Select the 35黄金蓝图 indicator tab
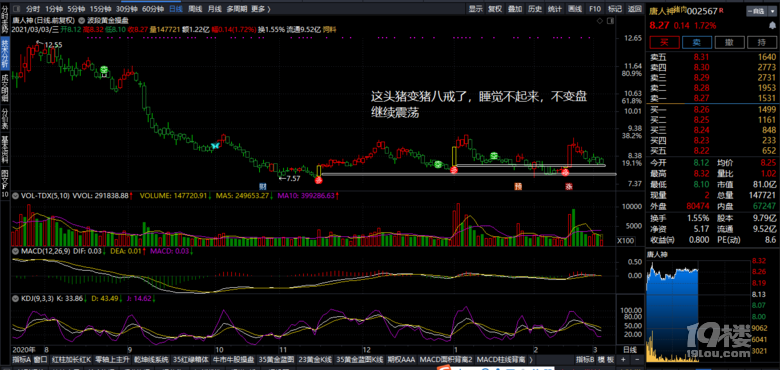Image resolution: width=780 pixels, height=370 pixels. tap(279, 360)
